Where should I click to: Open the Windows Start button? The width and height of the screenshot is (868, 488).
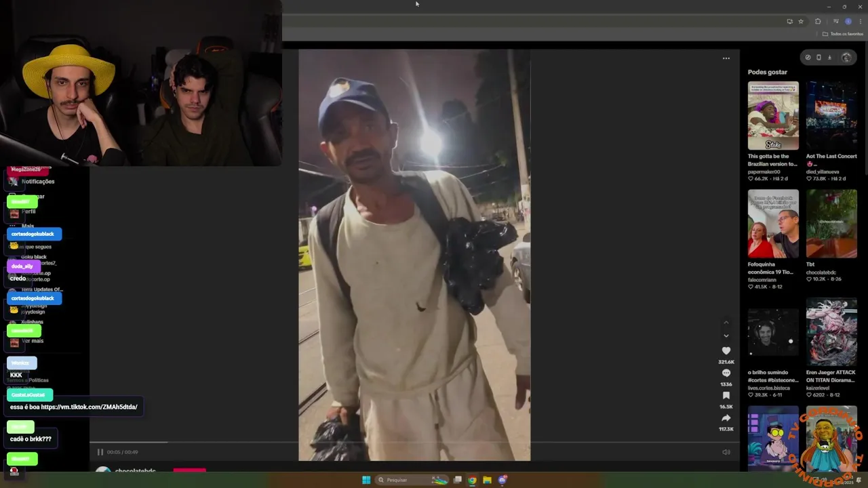point(366,480)
